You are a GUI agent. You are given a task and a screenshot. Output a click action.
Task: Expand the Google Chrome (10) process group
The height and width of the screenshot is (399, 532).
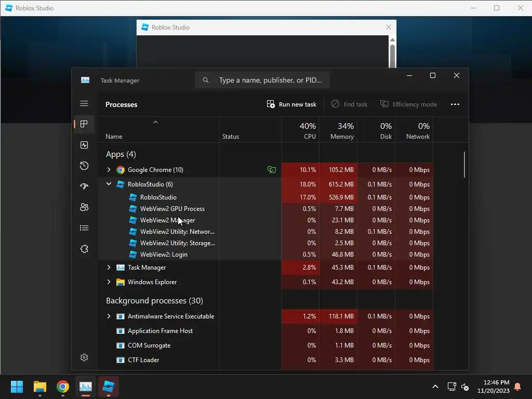click(x=109, y=170)
